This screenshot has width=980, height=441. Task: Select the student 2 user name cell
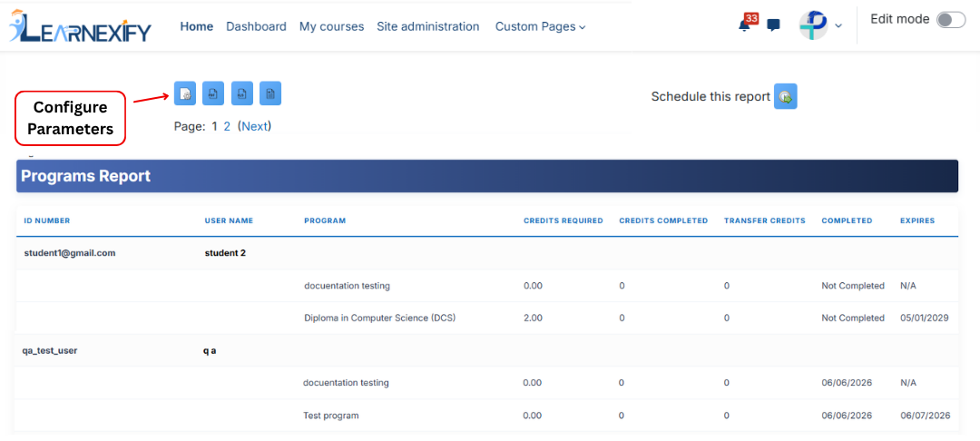[225, 253]
